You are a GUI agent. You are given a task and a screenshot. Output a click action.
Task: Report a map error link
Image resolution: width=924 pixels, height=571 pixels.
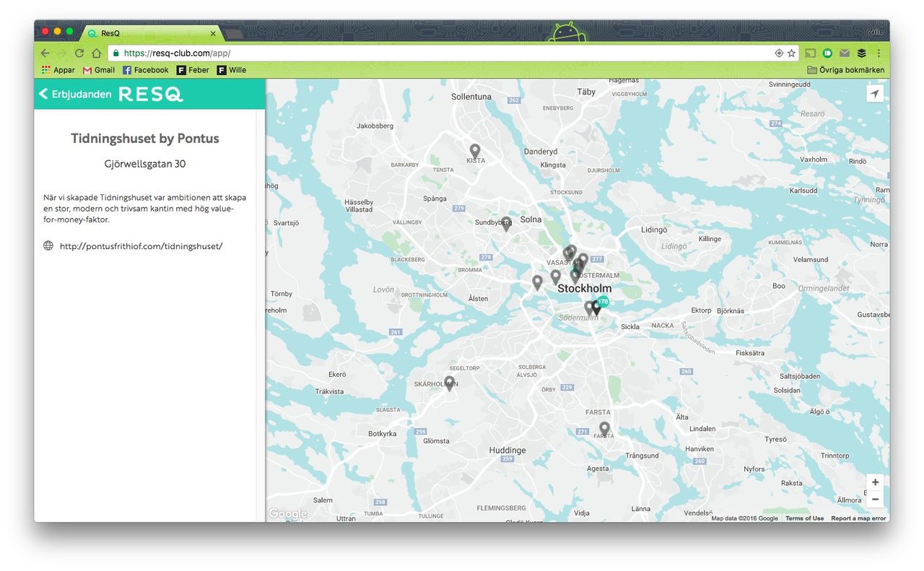tap(858, 518)
